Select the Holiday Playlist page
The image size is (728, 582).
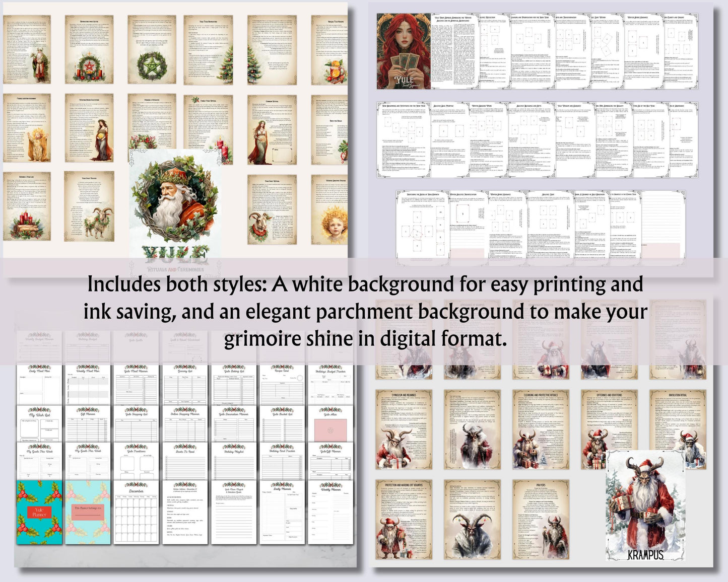point(233,461)
